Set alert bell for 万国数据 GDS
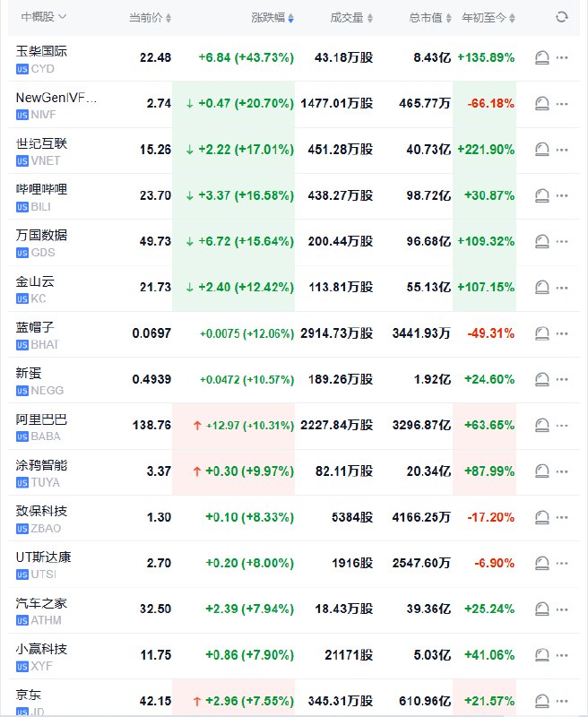 point(541,241)
